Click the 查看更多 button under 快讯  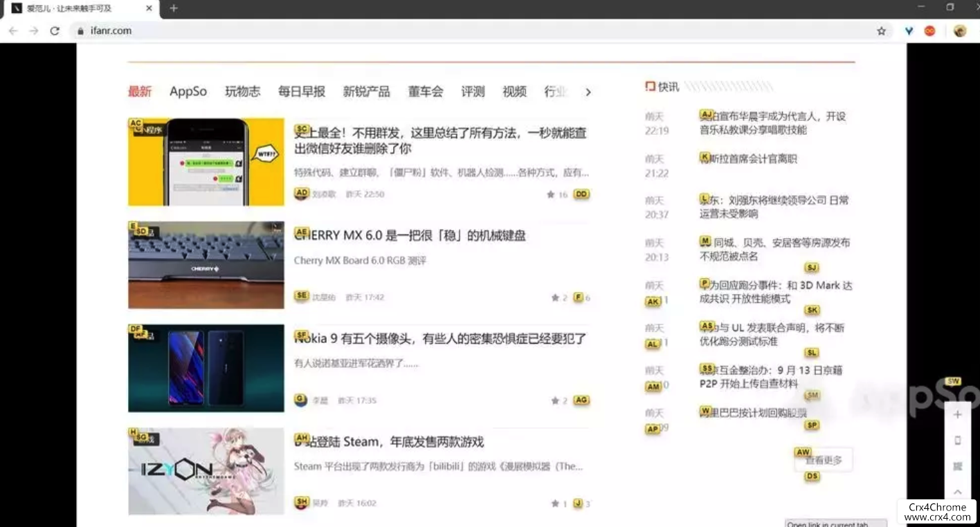(824, 460)
